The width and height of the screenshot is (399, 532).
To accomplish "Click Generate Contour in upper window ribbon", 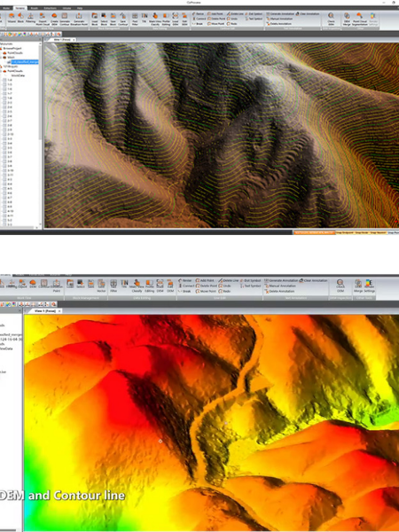I will click(65, 19).
